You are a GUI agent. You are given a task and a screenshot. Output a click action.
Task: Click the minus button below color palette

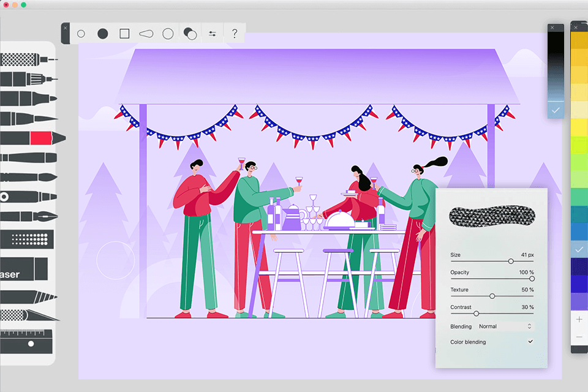[x=579, y=337]
